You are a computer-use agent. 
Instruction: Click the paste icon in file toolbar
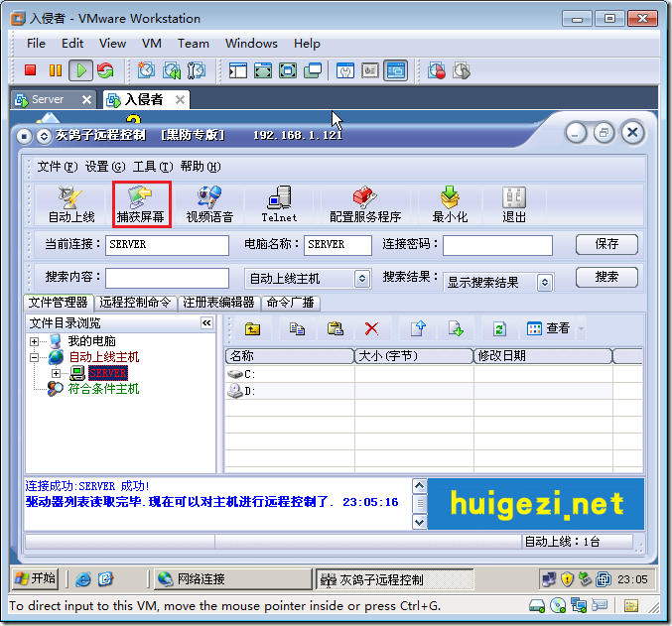(336, 329)
